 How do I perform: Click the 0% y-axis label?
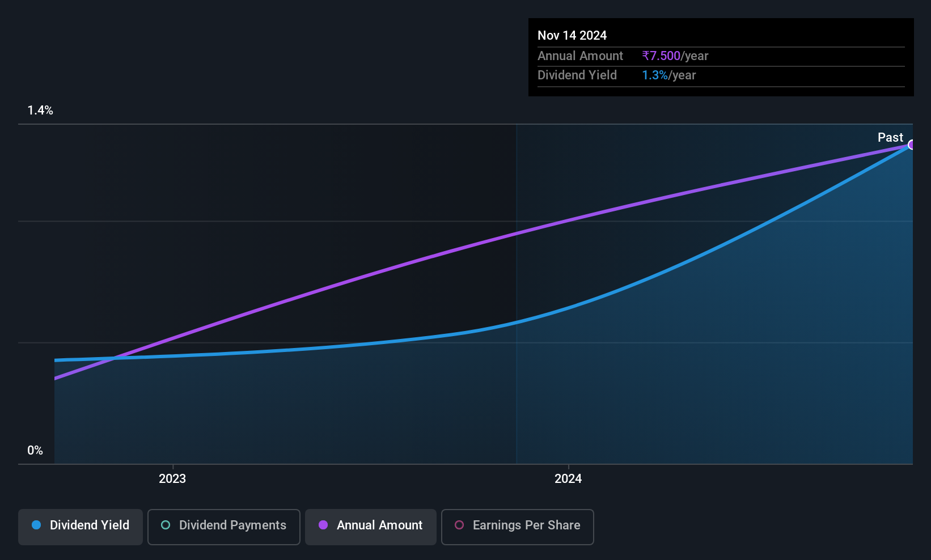coord(35,451)
